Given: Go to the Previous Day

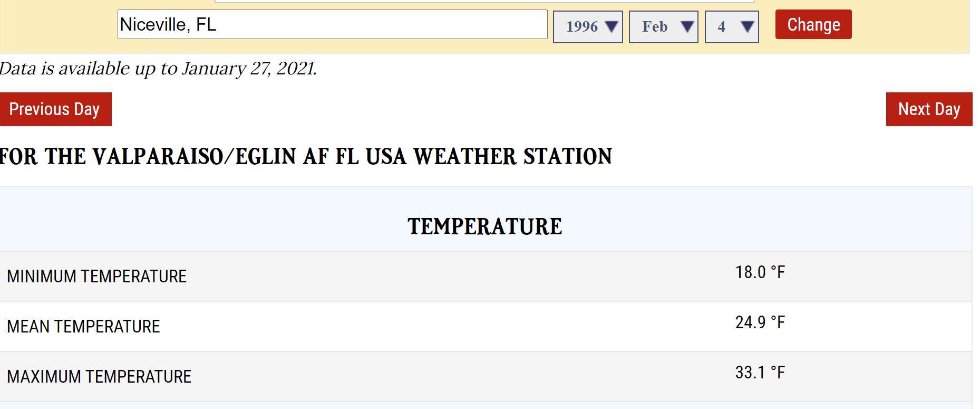Looking at the screenshot, I should (55, 109).
